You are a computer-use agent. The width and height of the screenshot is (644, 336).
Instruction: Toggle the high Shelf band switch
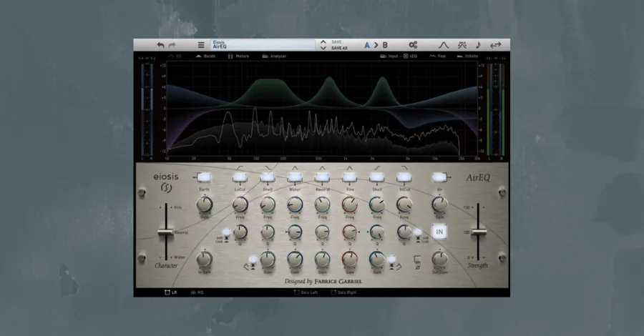[376, 177]
